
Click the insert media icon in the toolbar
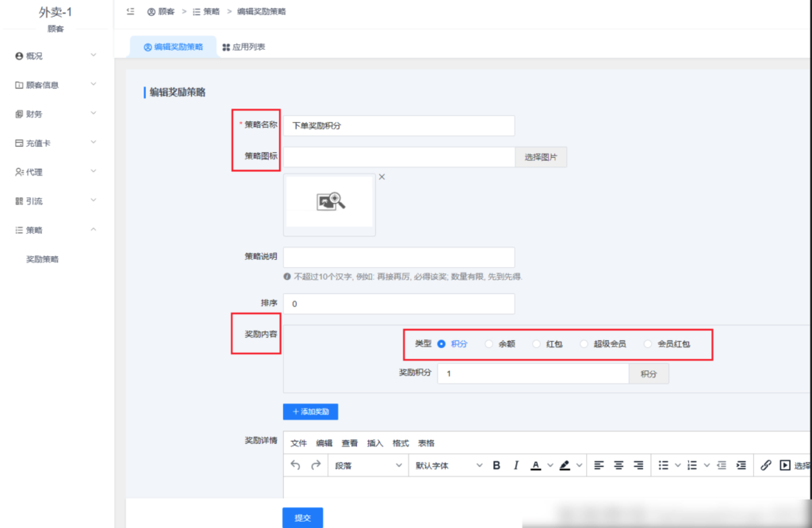point(783,465)
